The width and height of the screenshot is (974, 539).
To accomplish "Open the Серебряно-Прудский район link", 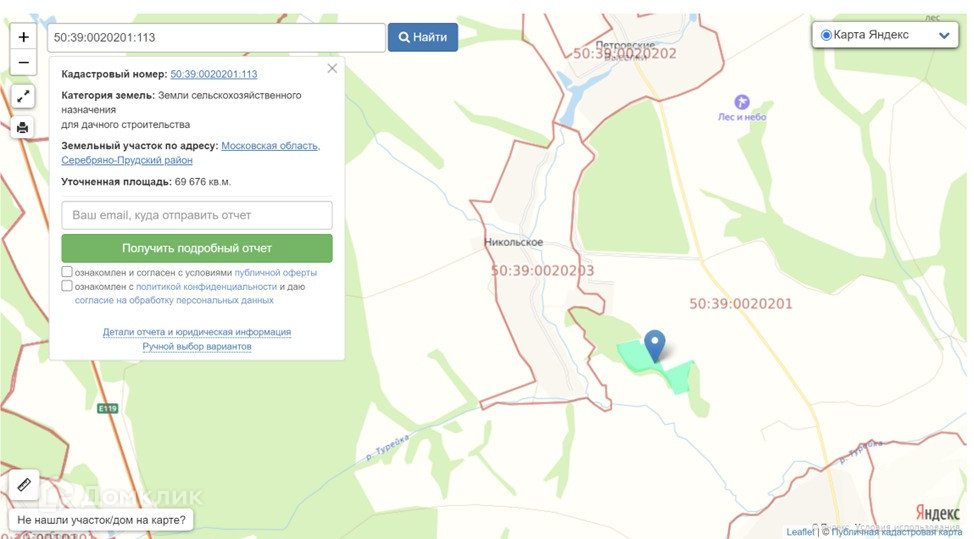I will [x=127, y=160].
